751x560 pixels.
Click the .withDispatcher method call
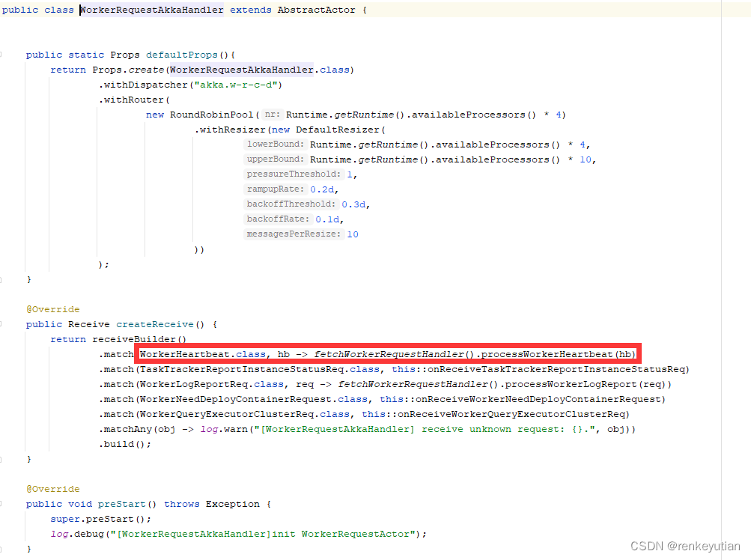(143, 85)
